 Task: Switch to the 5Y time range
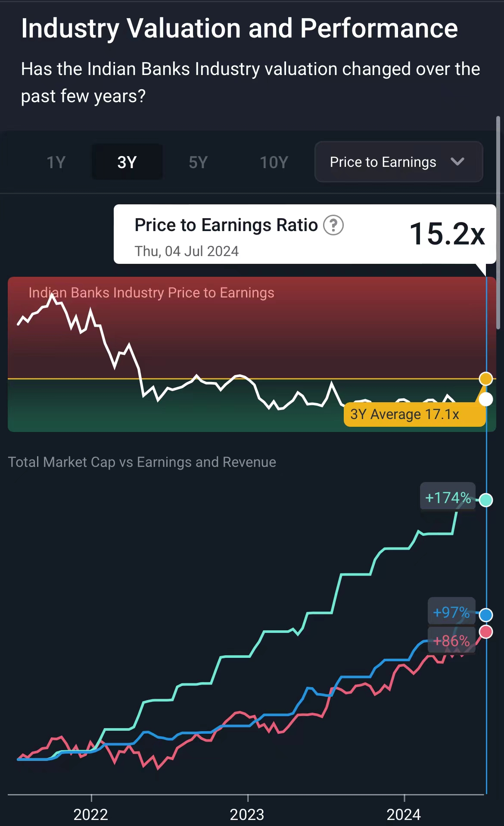click(198, 163)
